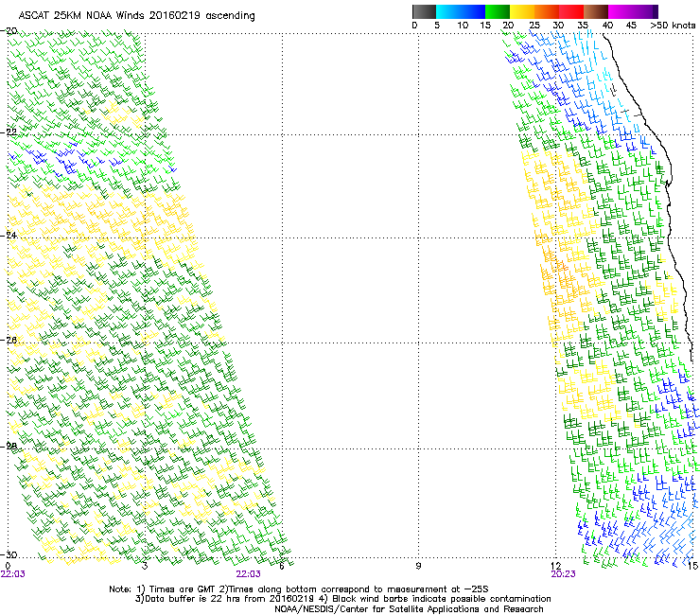700x615 pixels.
Task: Click the '>50 knots' legend label
Action: 673,26
